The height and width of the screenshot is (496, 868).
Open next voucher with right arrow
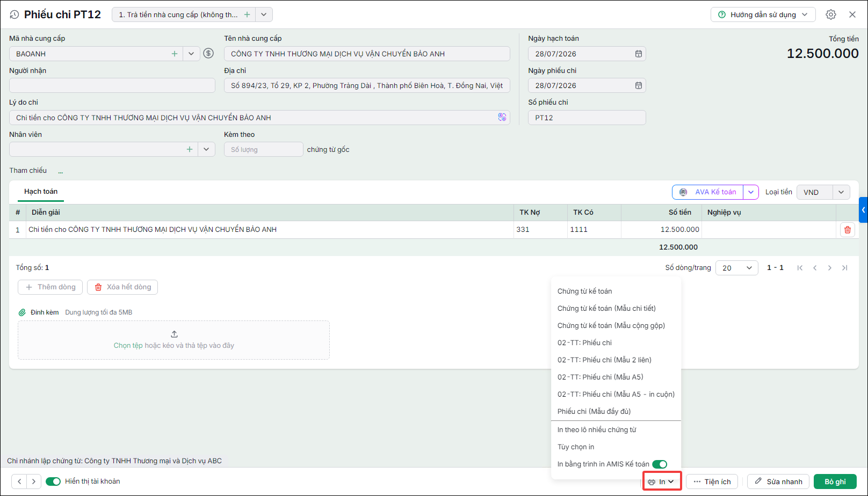click(x=34, y=482)
